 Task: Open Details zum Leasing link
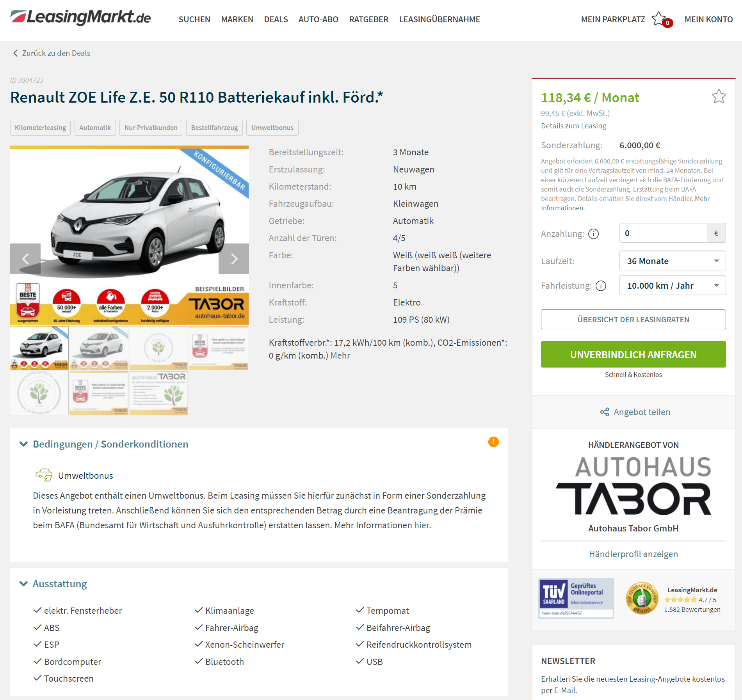[x=573, y=126]
